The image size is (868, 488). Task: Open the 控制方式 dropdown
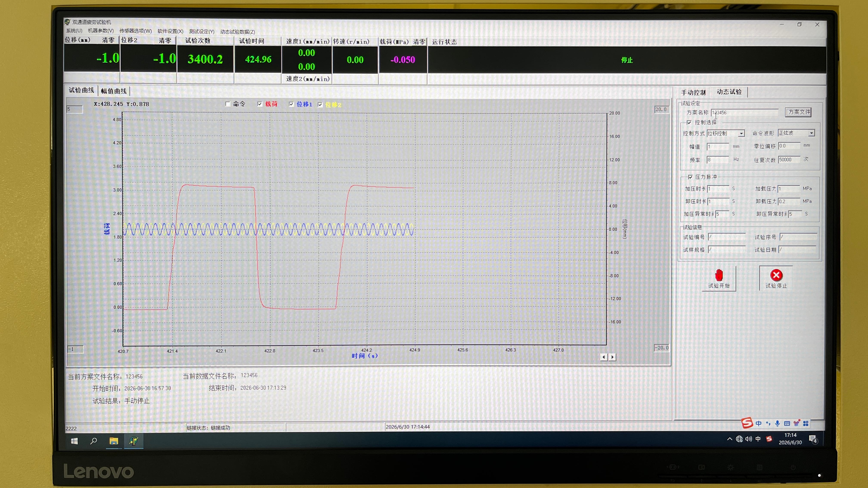(x=741, y=133)
